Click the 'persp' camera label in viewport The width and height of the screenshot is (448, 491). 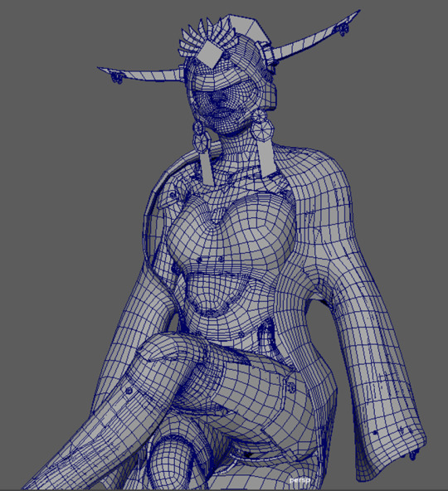[299, 480]
